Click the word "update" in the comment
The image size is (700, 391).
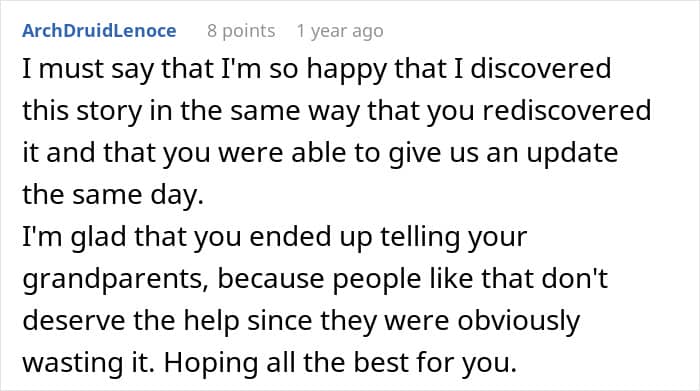click(x=572, y=154)
